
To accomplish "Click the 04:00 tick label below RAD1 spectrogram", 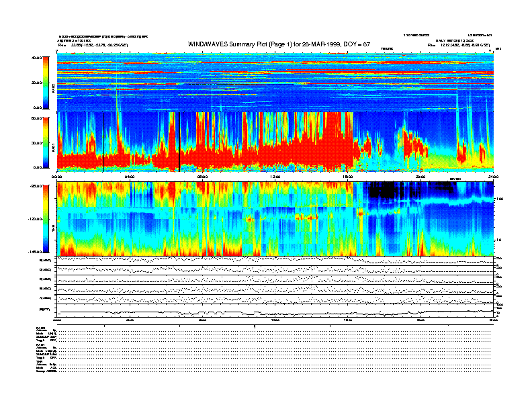I will pyautogui.click(x=130, y=177).
